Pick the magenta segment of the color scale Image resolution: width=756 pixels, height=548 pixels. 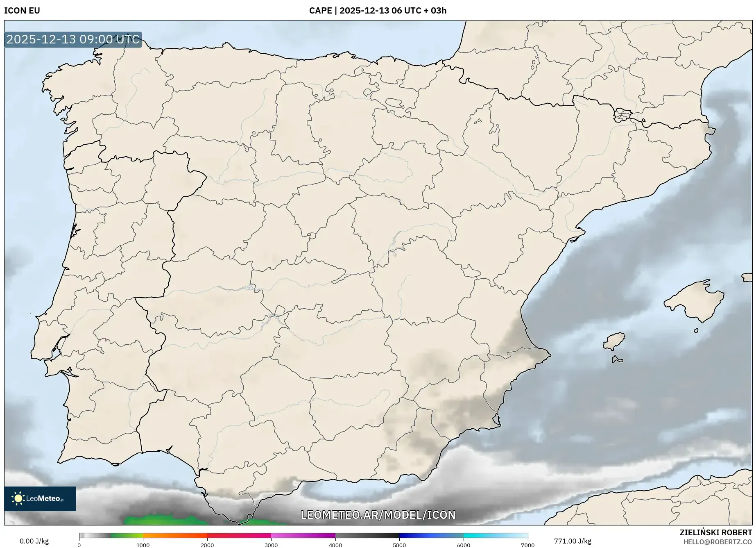303,535
